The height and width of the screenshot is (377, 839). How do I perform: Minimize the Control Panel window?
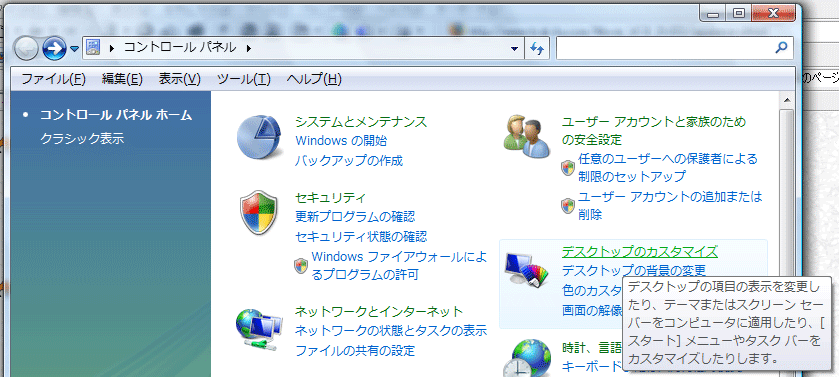pos(713,13)
